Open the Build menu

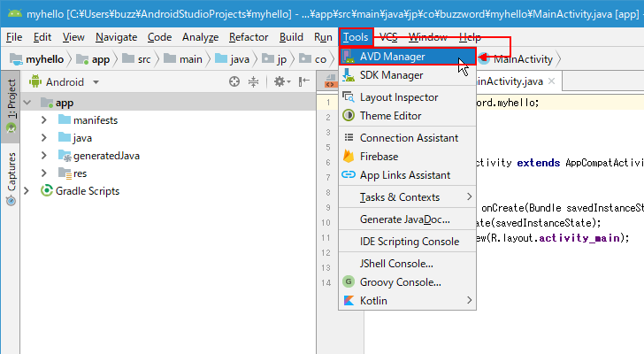(291, 37)
